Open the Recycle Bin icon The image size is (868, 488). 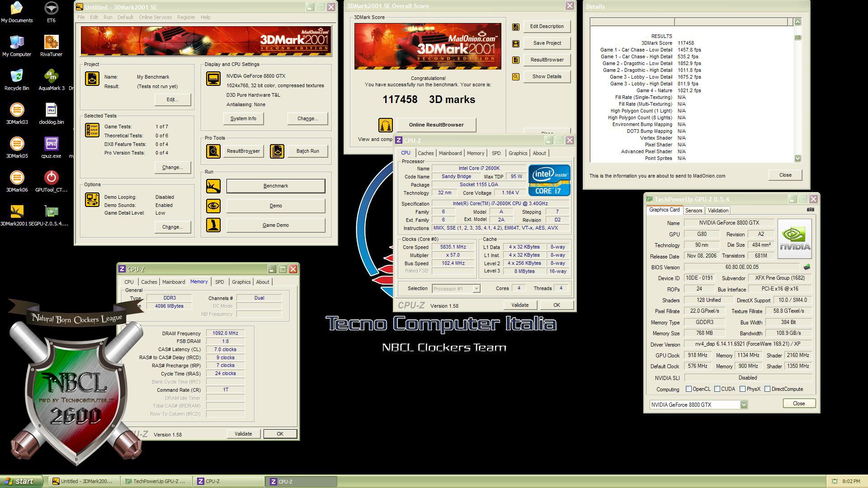pos(17,80)
